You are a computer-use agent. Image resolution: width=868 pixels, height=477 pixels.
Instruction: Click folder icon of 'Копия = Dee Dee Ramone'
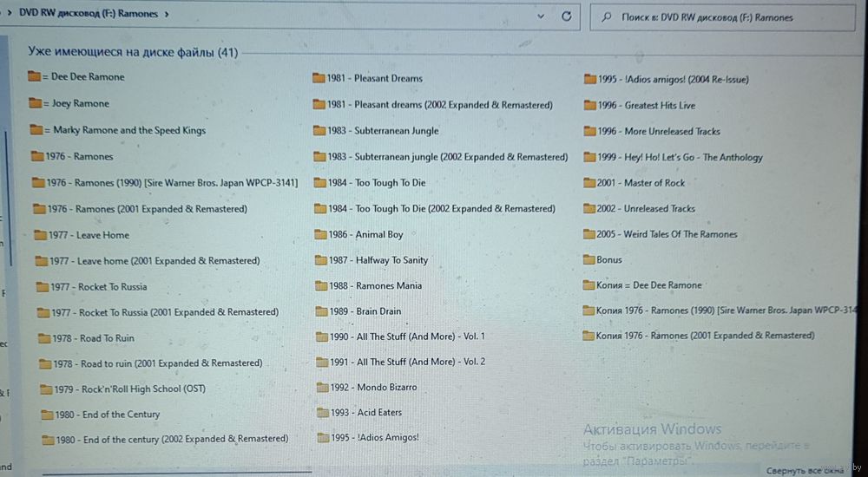pos(589,286)
